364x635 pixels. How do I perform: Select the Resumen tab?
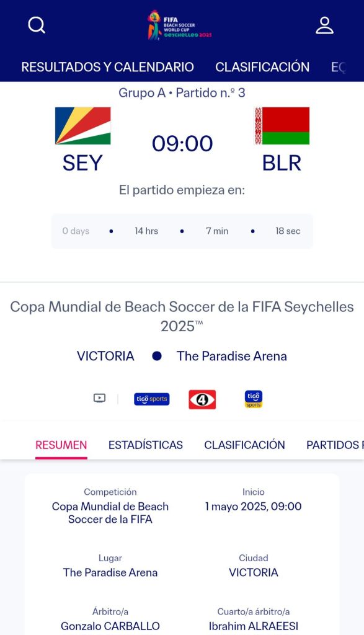pos(61,445)
